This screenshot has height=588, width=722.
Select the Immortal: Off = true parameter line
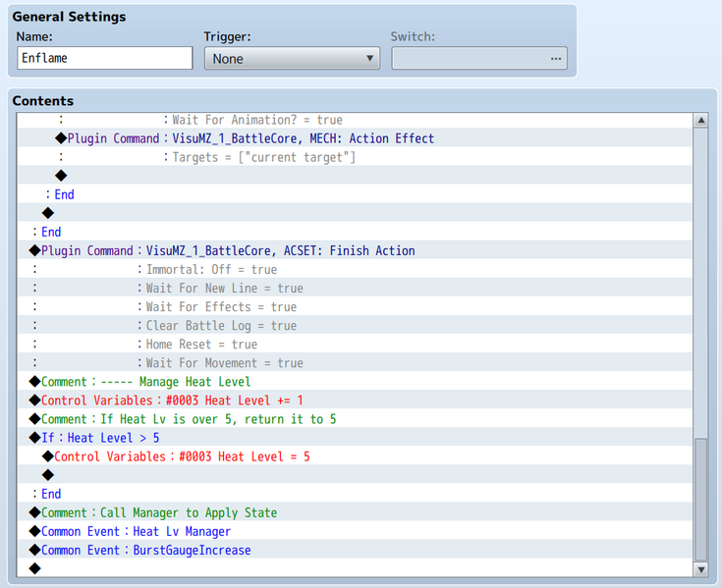(x=211, y=270)
